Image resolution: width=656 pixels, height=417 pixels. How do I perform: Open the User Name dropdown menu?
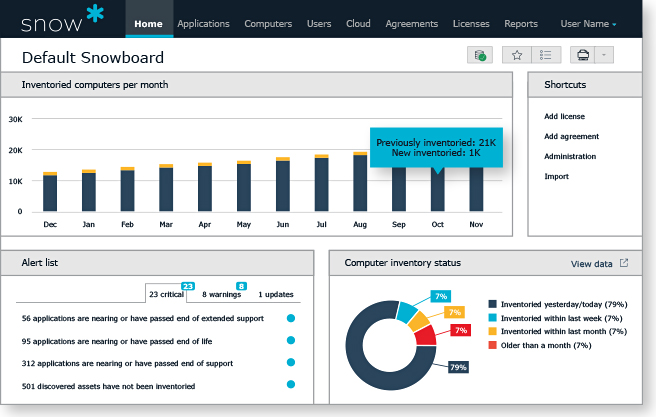pos(588,23)
